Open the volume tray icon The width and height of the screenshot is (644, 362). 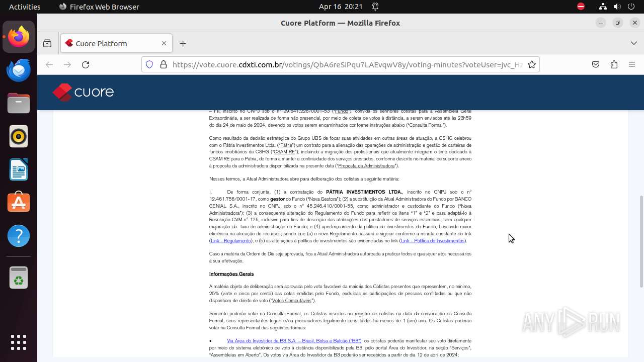tap(617, 7)
